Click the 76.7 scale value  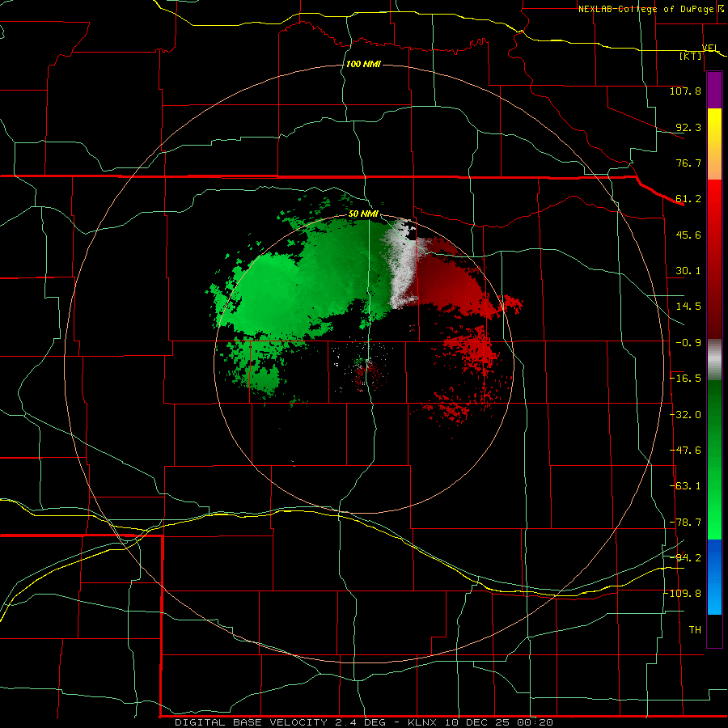[688, 163]
